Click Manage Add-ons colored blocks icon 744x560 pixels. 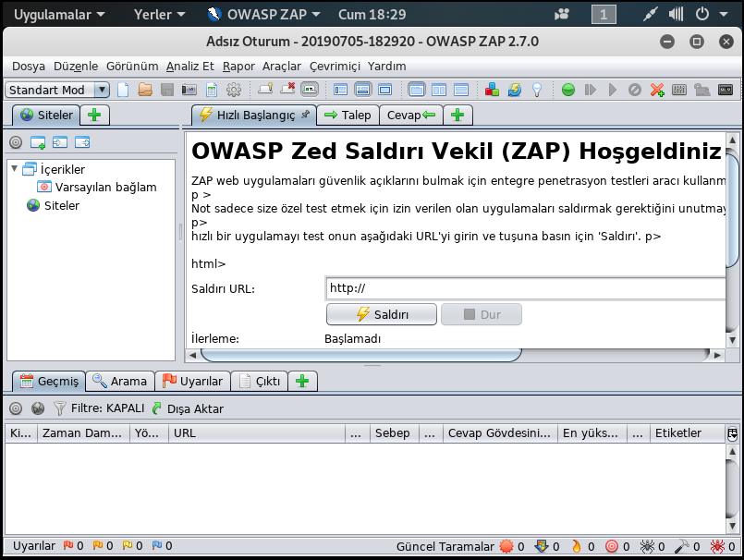(492, 90)
